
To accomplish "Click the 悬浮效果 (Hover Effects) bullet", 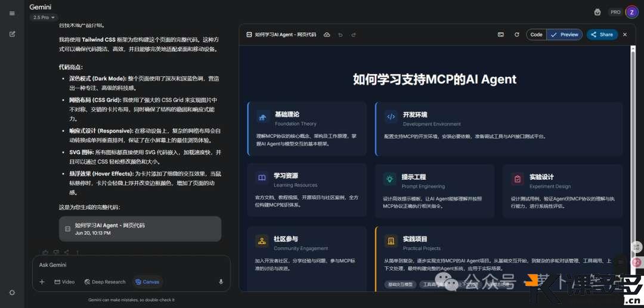I will click(145, 183).
